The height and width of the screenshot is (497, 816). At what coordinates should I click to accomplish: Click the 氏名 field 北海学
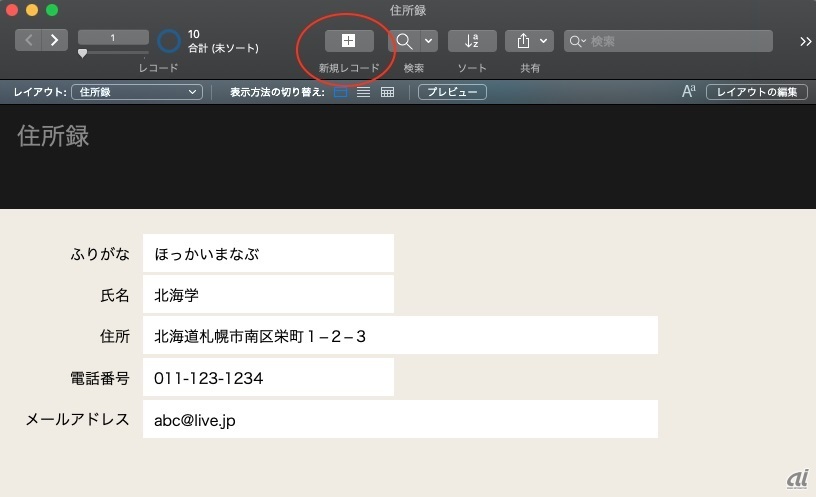point(269,295)
